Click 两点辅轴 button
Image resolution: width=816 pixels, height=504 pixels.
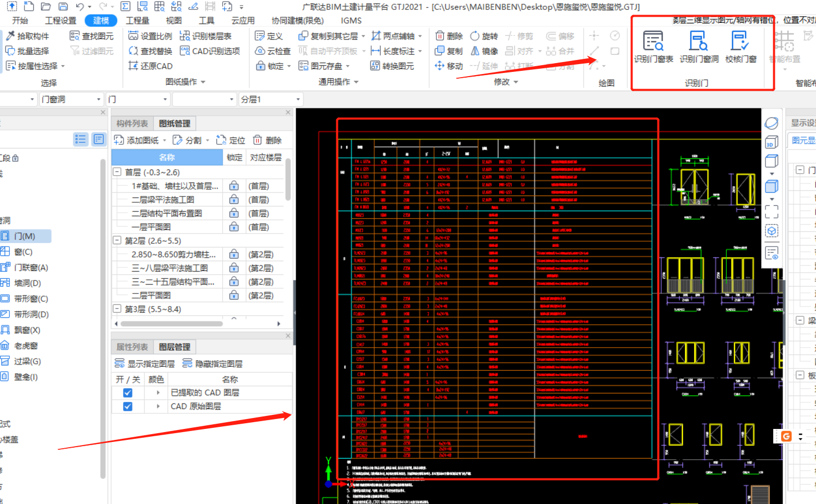point(396,36)
